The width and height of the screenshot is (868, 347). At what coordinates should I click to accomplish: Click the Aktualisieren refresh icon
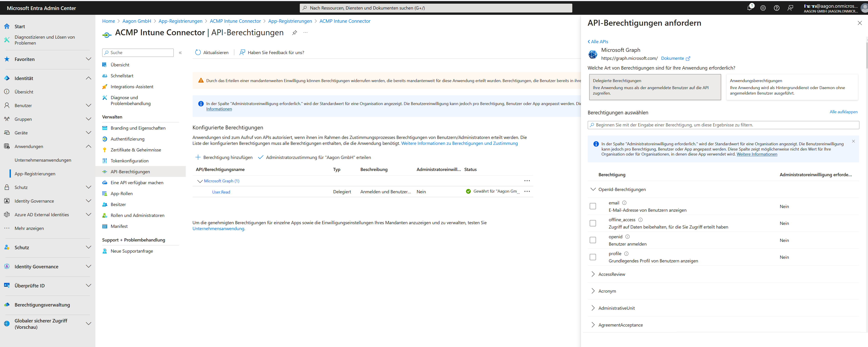(x=198, y=53)
